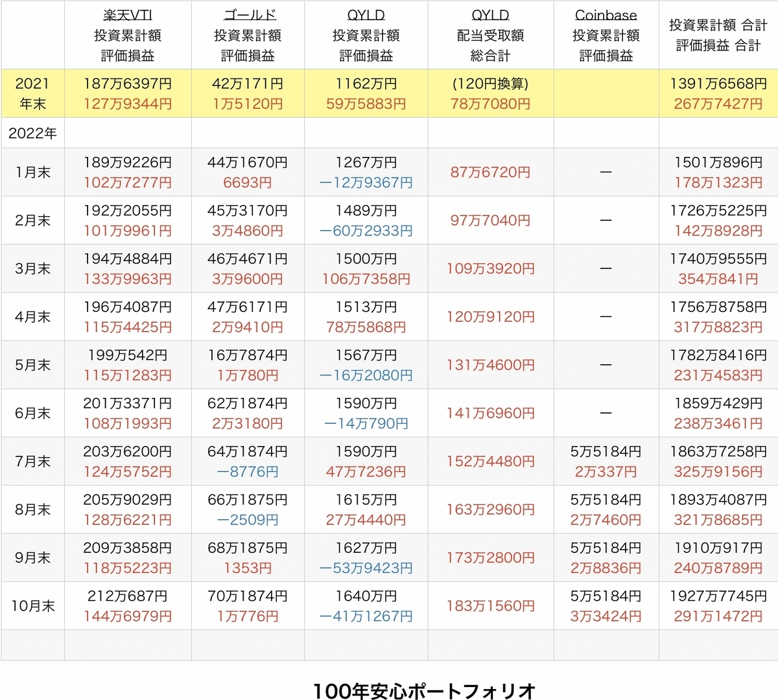Click the QYLD value 1615万円
Image resolution: width=778 pixels, height=700 pixels.
point(366,500)
